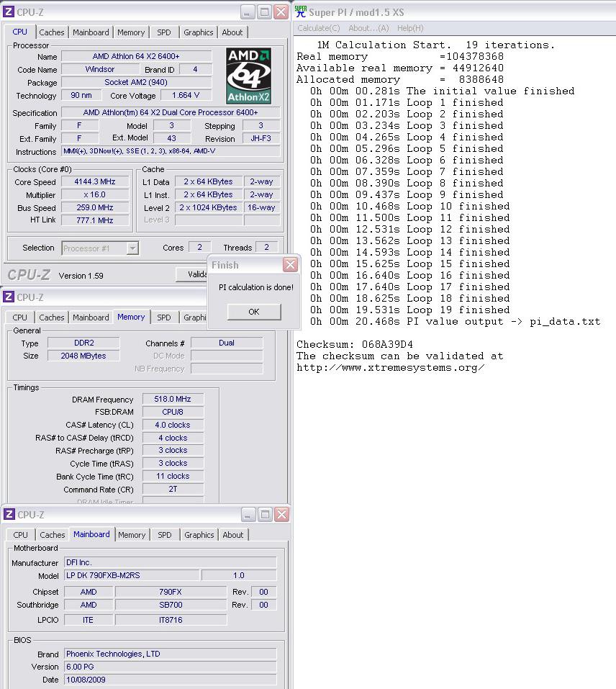Click the CAS# Latency value 4.0 clocks
The width and height of the screenshot is (616, 689).
(x=173, y=425)
